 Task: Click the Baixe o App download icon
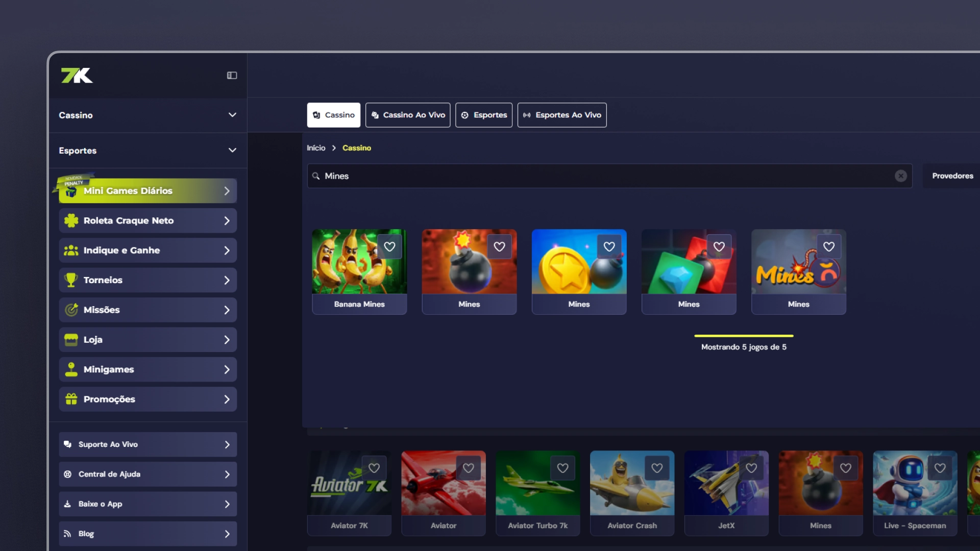click(x=67, y=504)
